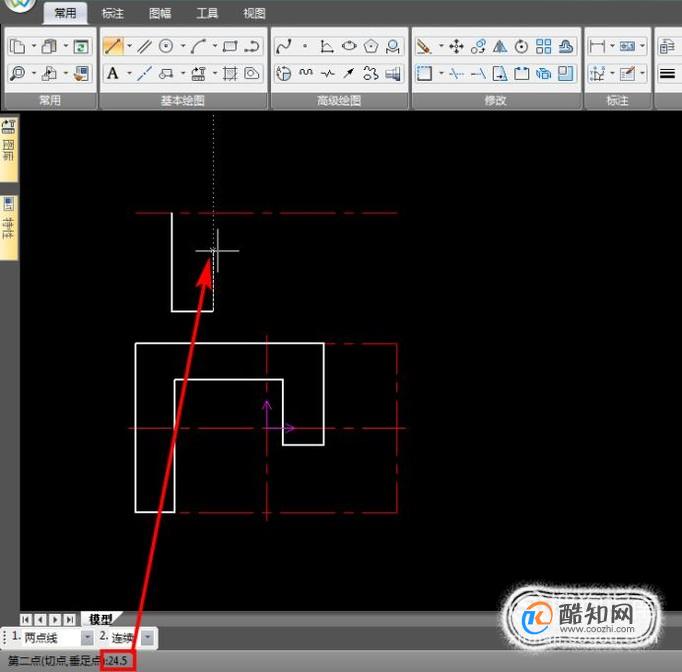Click the line weight icon with three bars
The height and width of the screenshot is (672, 682).
pos(667,73)
